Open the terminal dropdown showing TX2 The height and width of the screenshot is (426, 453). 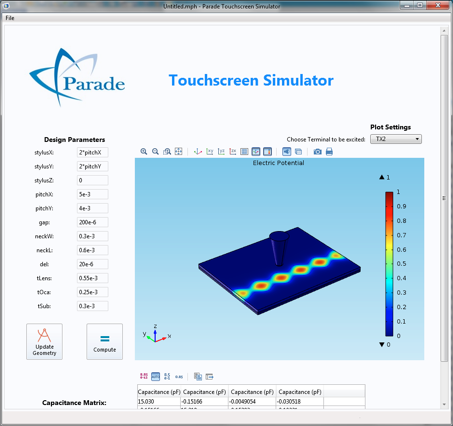click(396, 139)
